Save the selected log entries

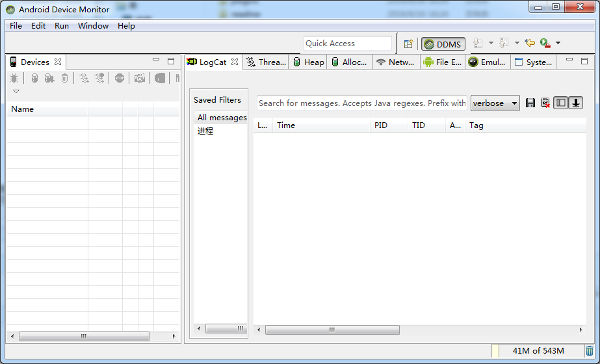[530, 103]
